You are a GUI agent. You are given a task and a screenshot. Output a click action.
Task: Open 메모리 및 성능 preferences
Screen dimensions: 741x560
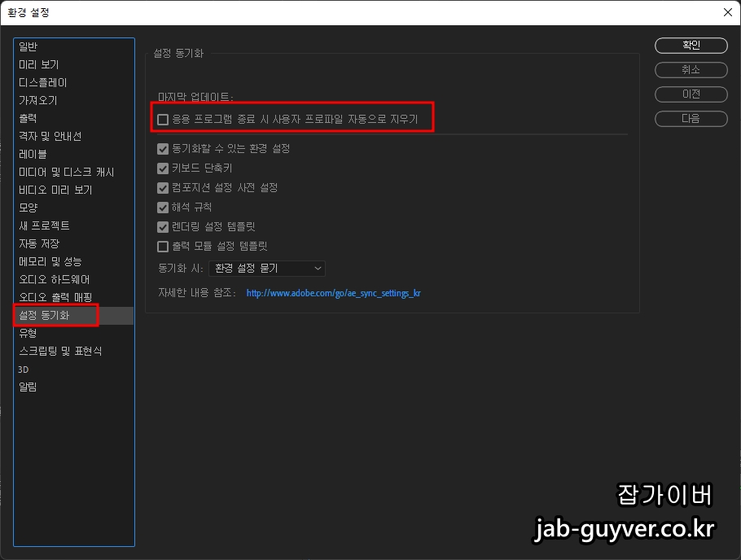click(x=74, y=261)
